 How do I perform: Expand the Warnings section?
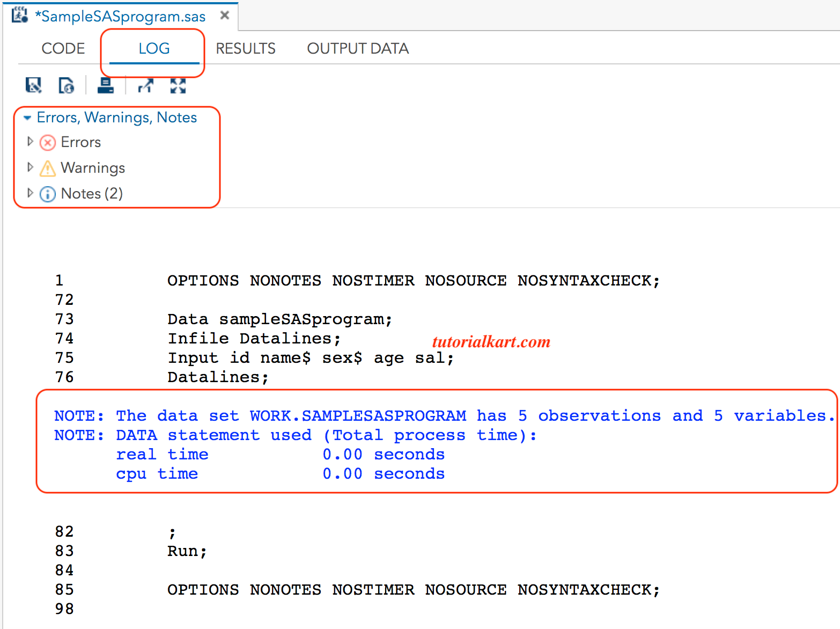30,167
